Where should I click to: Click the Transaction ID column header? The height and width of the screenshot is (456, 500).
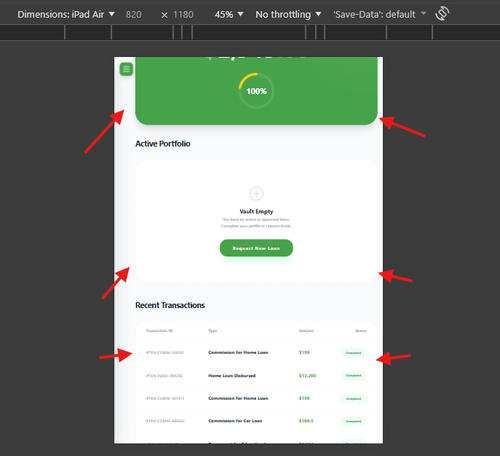159,331
